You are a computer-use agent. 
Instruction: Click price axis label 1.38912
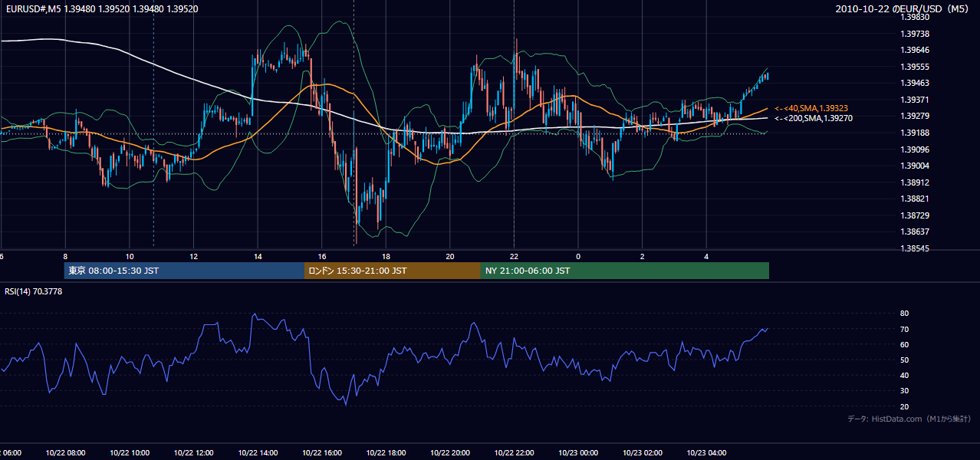914,182
